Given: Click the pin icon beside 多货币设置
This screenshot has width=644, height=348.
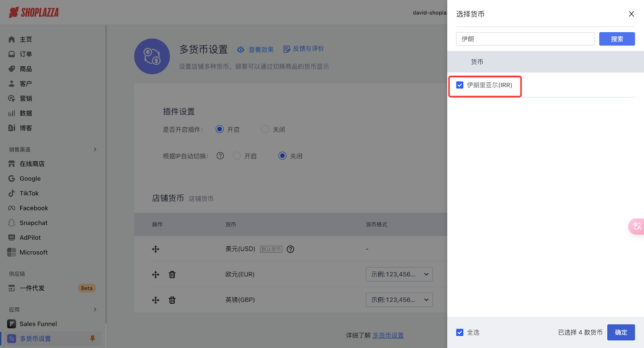Looking at the screenshot, I should point(93,339).
